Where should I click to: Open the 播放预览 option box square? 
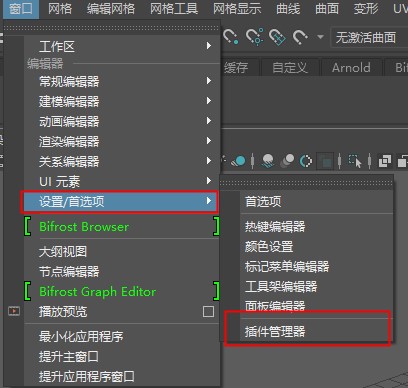click(x=208, y=312)
